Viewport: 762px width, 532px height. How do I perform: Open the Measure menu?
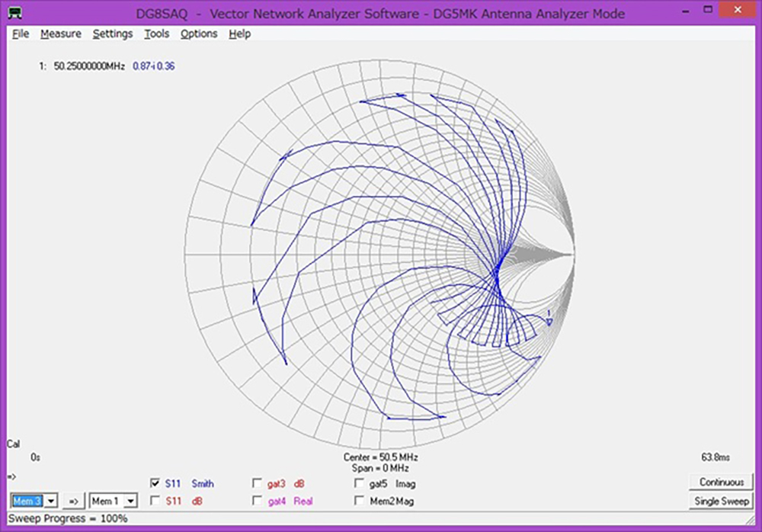click(61, 34)
